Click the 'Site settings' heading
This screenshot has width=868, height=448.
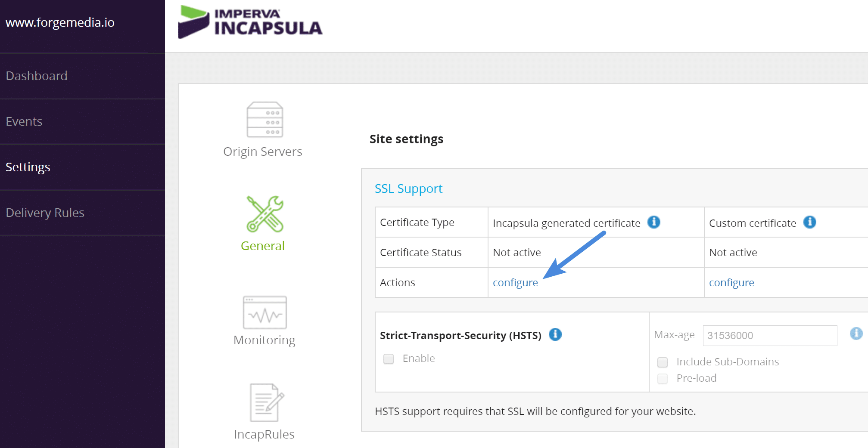[406, 139]
